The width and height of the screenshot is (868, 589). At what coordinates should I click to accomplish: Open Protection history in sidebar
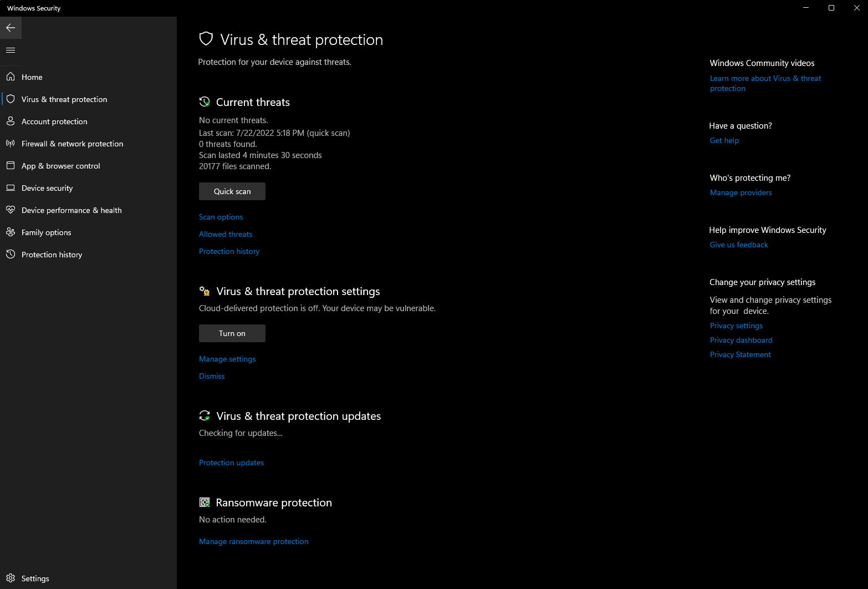(52, 255)
